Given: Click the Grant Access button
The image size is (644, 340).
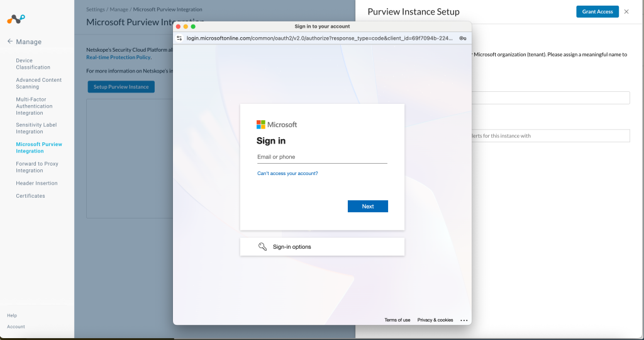Looking at the screenshot, I should 597,11.
